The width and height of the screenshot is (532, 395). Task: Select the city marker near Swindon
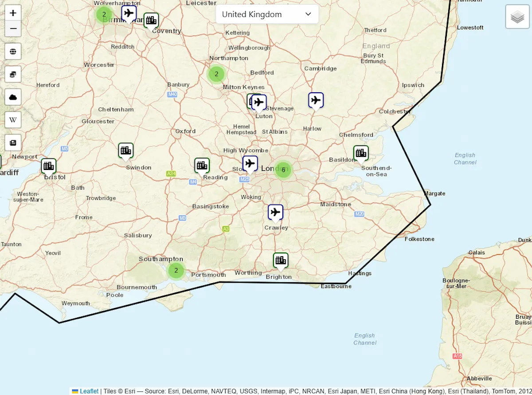126,150
